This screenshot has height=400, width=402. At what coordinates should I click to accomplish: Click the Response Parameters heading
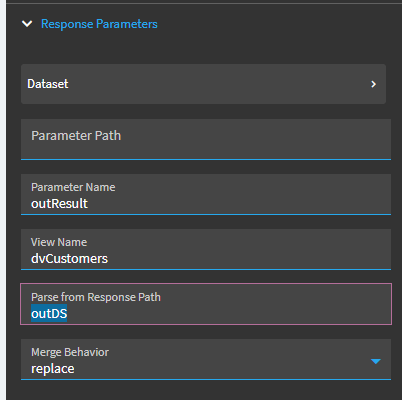(99, 24)
